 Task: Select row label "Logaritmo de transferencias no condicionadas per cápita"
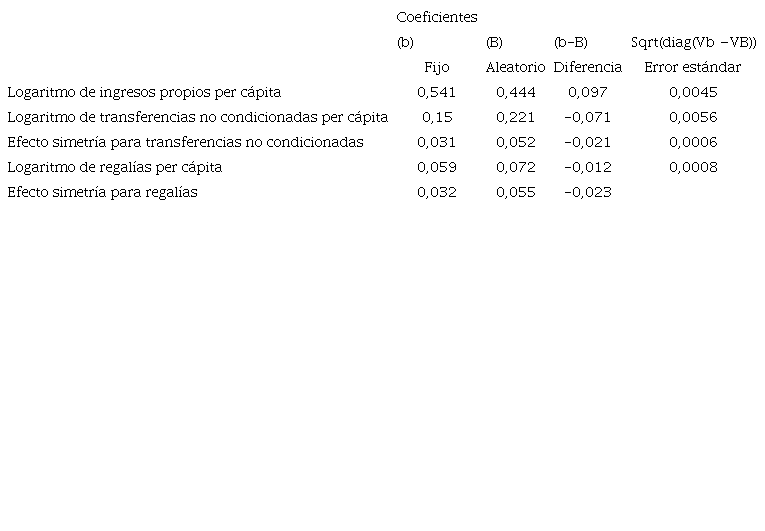coord(197,117)
